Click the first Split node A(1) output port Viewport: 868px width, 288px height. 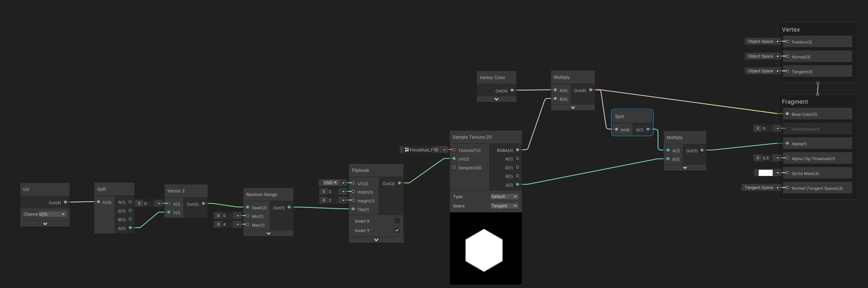(130, 228)
